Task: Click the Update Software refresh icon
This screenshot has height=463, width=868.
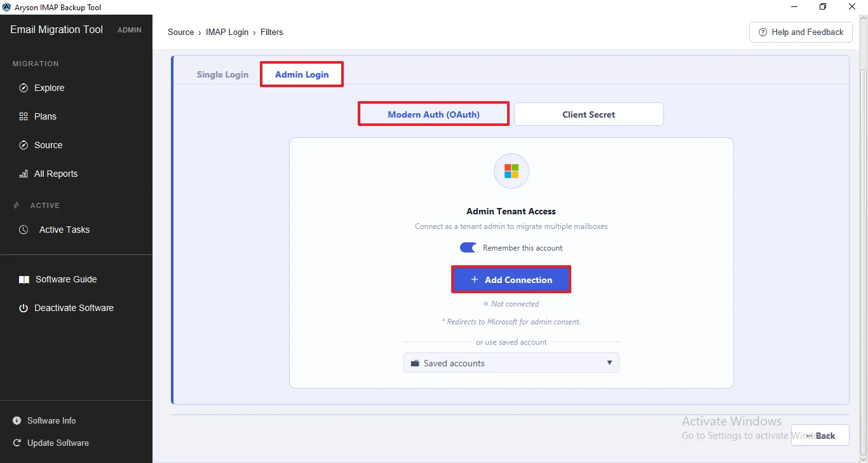Action: click(17, 443)
